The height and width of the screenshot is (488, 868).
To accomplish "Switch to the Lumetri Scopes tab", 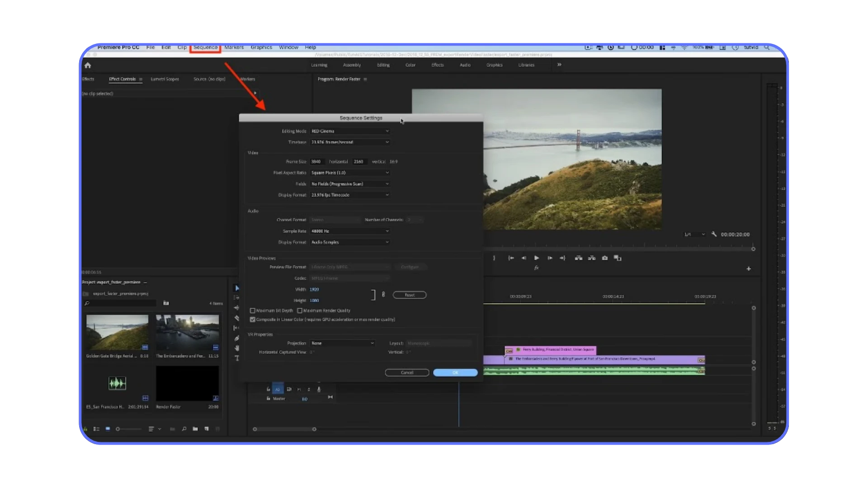I will [165, 79].
